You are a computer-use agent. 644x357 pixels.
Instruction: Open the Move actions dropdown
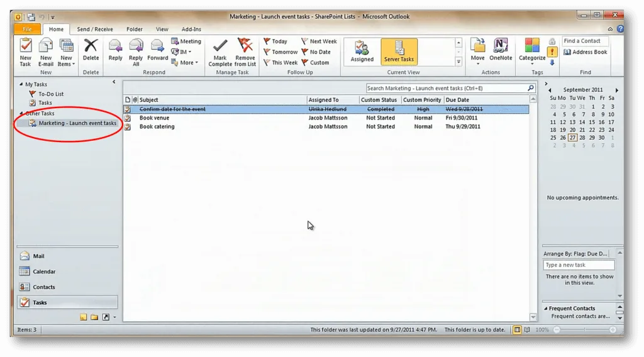click(477, 52)
